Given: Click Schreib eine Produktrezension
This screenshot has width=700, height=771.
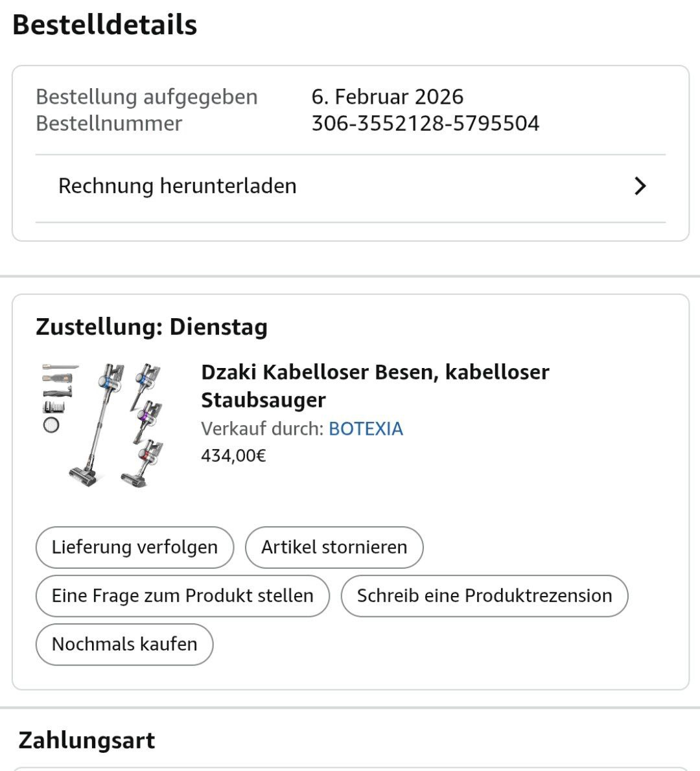Looking at the screenshot, I should [x=484, y=595].
